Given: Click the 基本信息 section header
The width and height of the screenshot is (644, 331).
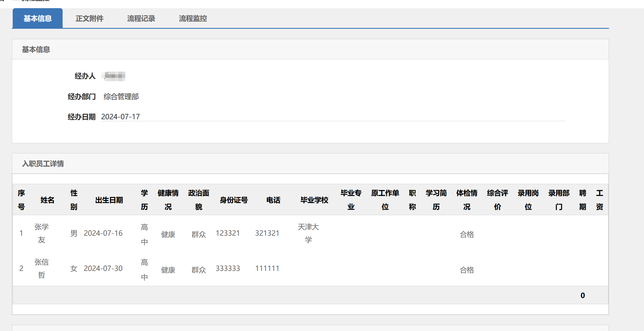Looking at the screenshot, I should 36,50.
